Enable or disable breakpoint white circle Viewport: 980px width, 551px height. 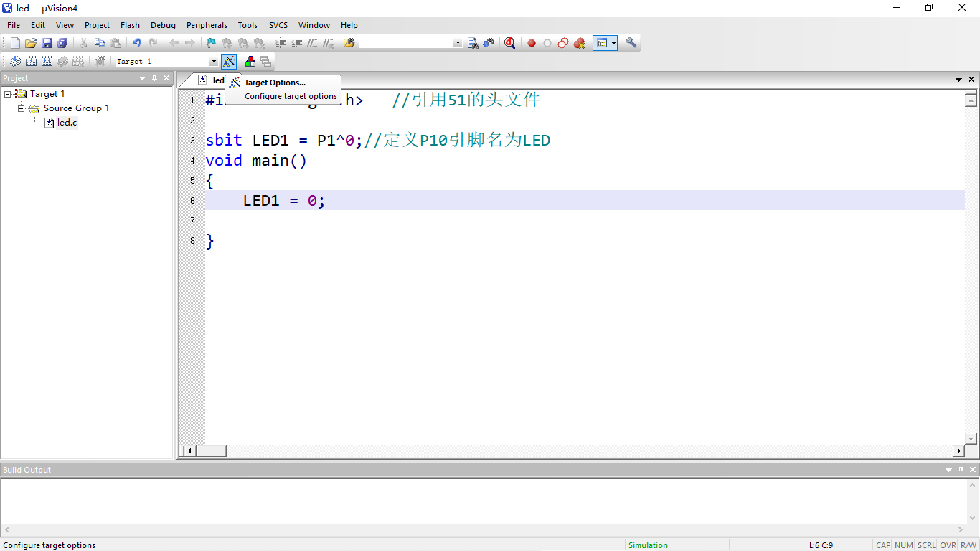547,43
